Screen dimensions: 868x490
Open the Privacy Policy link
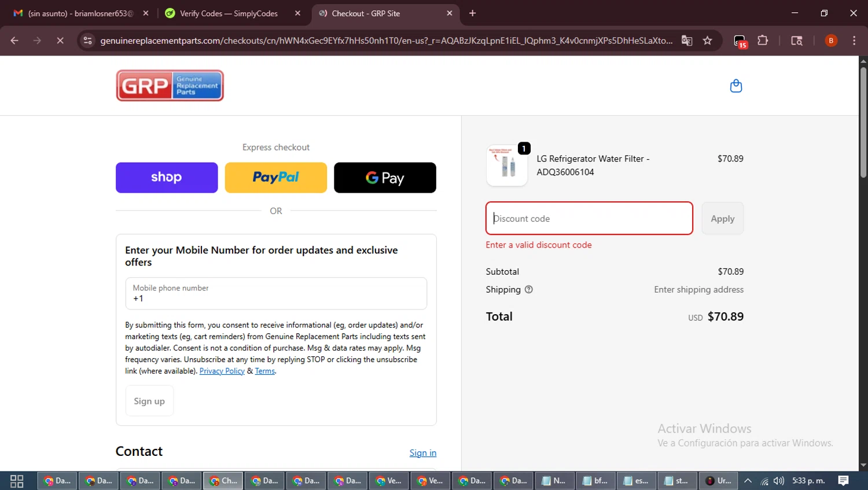(222, 371)
